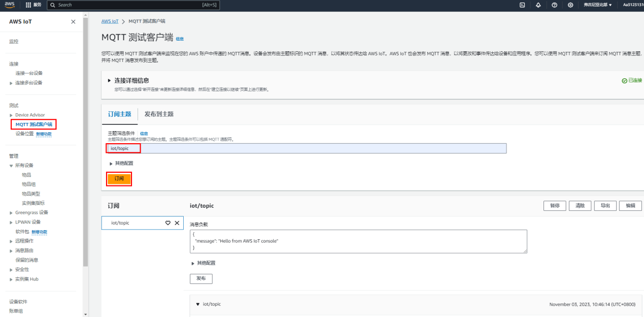
Task: Open the help question mark icon
Action: click(554, 5)
